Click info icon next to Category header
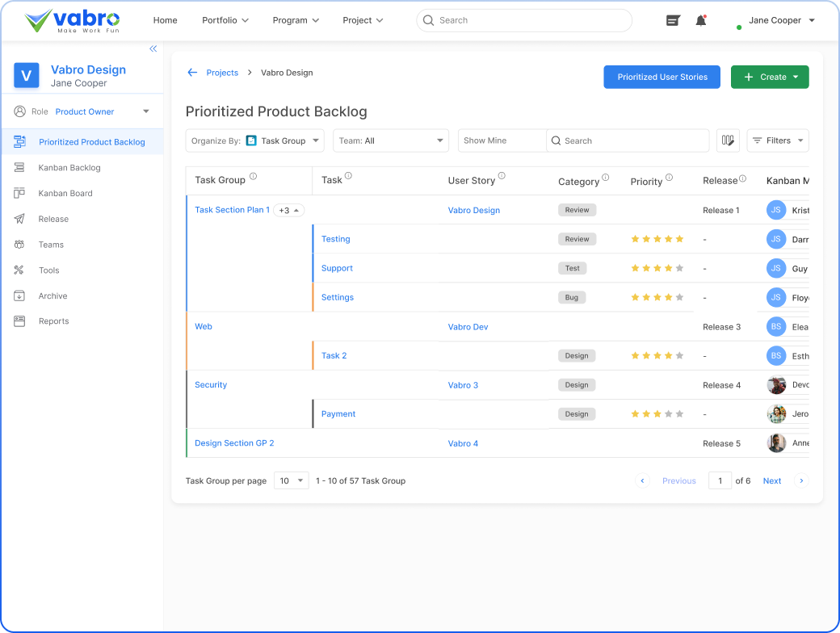 click(x=605, y=178)
